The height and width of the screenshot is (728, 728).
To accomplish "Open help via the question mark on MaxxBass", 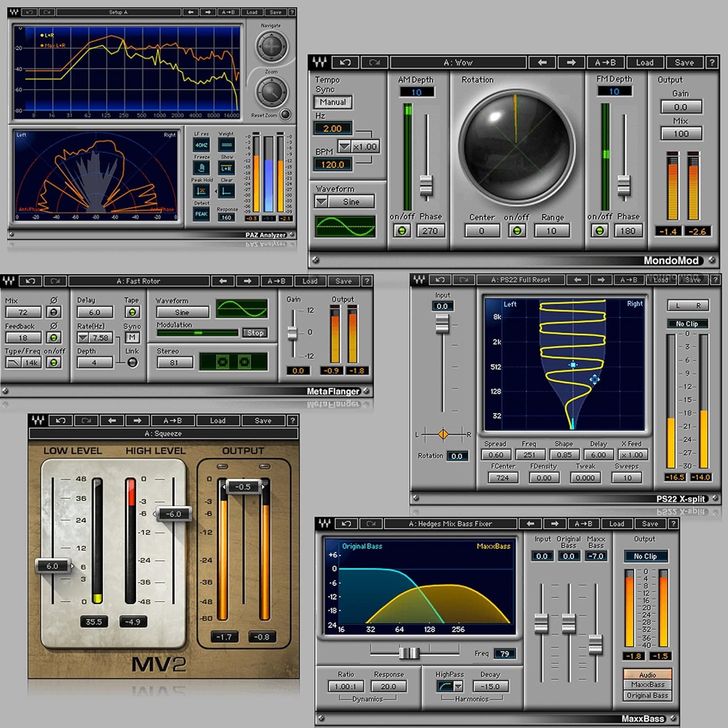I will tap(674, 524).
